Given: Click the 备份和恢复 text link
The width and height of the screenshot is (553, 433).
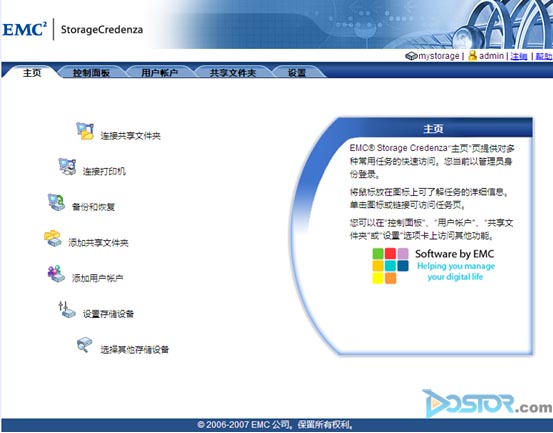Looking at the screenshot, I should coord(93,207).
